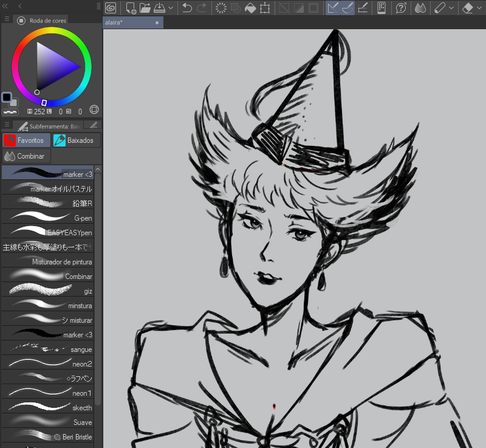Undo the last stroke

tap(187, 8)
